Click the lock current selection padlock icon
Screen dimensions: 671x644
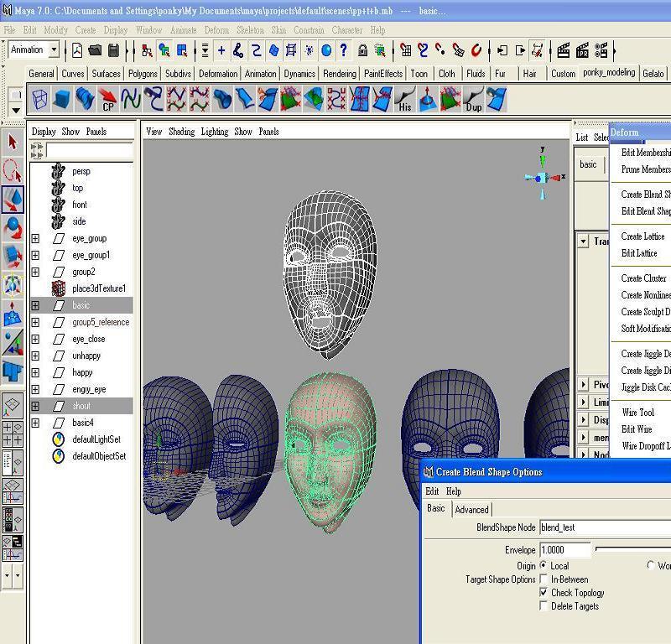(x=362, y=50)
